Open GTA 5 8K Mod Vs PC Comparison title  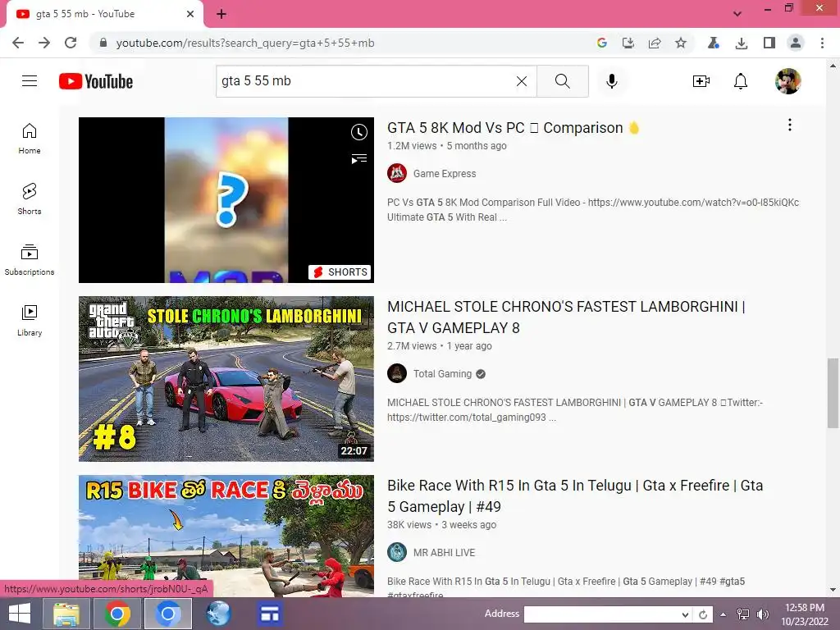pos(513,127)
